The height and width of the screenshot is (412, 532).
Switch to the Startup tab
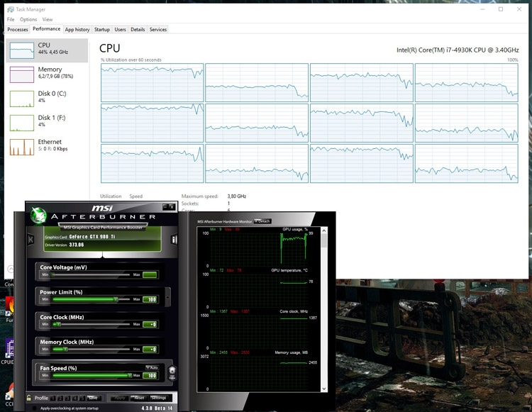coord(102,30)
